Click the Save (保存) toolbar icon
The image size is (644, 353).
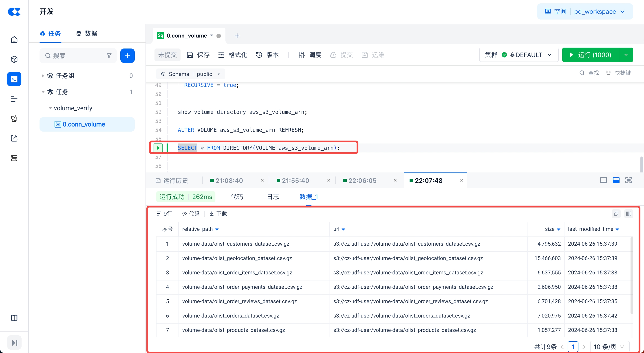click(190, 55)
